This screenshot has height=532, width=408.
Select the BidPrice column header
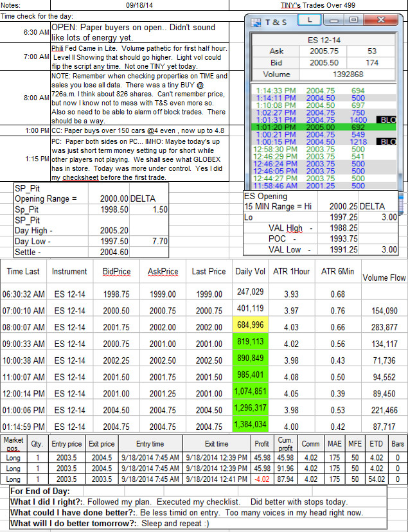(116, 271)
